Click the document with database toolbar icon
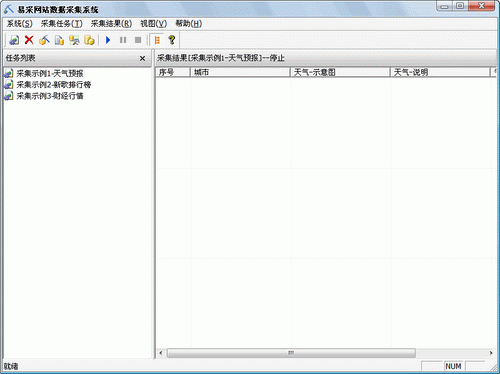 [x=59, y=40]
